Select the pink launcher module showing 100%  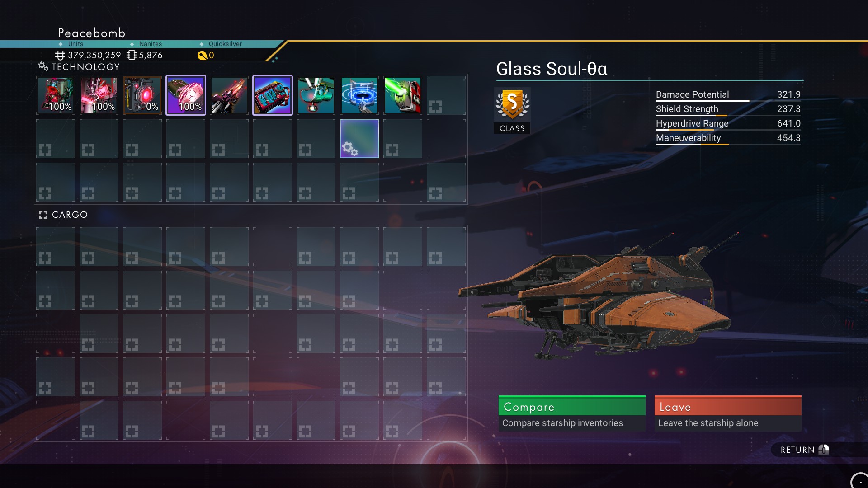point(99,95)
